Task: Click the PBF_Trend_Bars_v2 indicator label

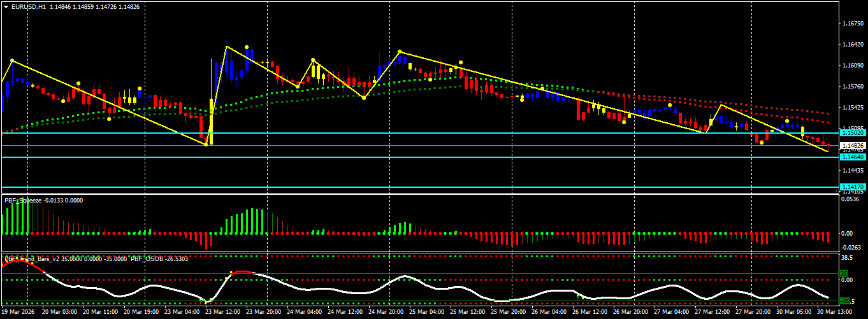Action: click(33, 259)
